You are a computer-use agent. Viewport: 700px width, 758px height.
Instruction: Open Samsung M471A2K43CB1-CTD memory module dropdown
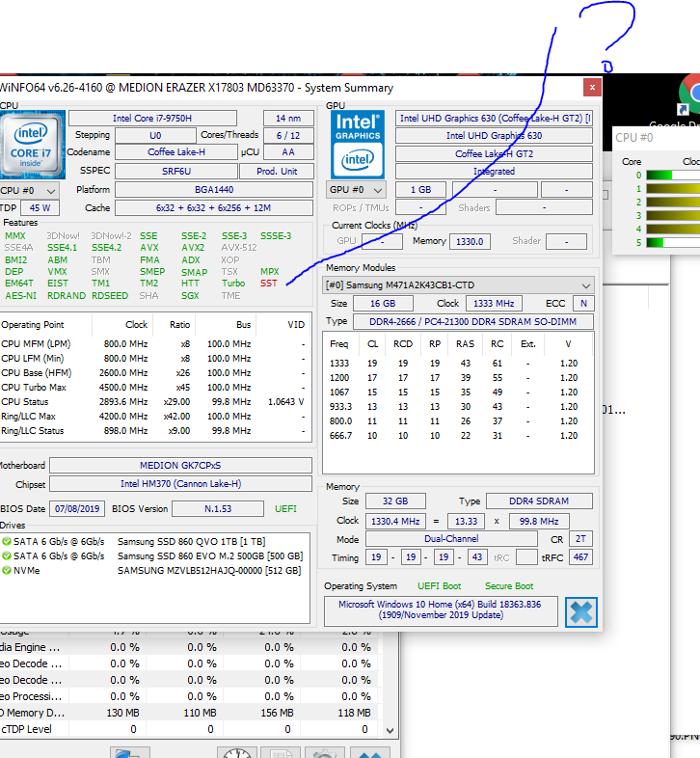click(458, 285)
